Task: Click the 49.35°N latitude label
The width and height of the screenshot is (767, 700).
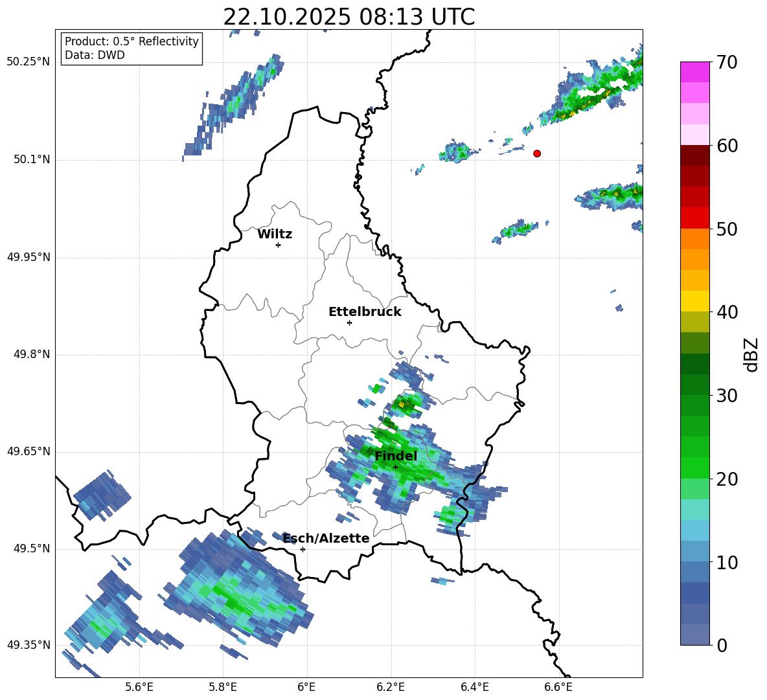Action: [29, 645]
